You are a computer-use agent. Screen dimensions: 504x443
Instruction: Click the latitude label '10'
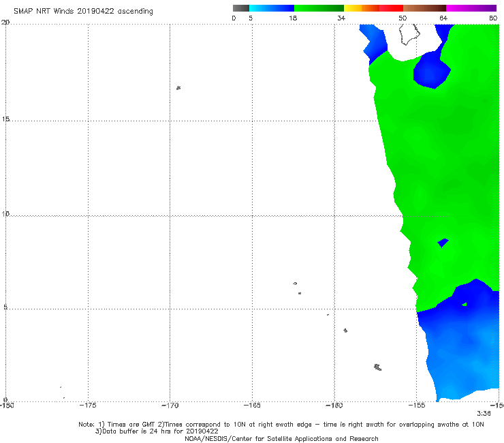[x=5, y=213]
